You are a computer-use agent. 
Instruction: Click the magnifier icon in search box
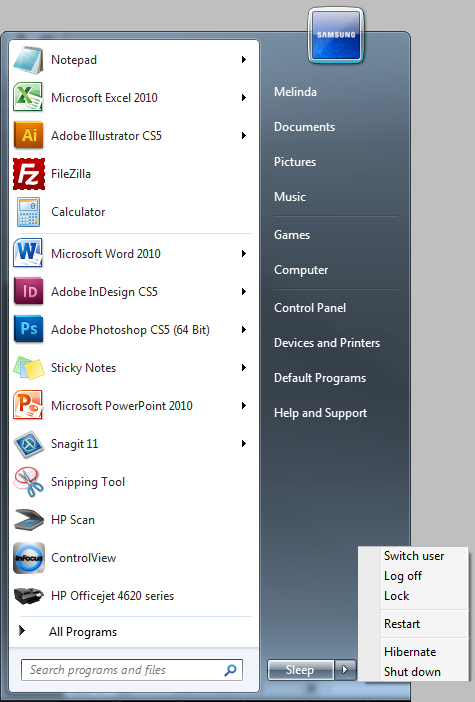coord(231,670)
